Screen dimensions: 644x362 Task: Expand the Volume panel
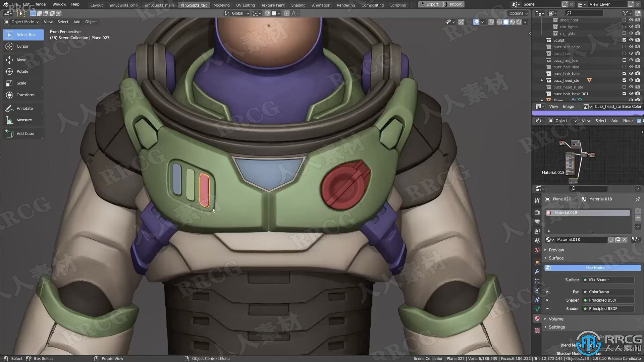[x=545, y=319]
